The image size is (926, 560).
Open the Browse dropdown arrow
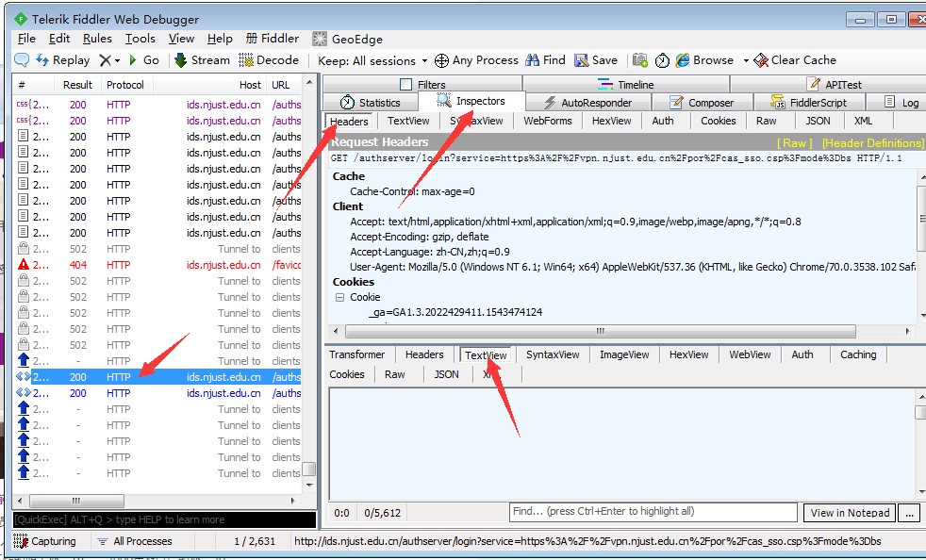coord(746,60)
